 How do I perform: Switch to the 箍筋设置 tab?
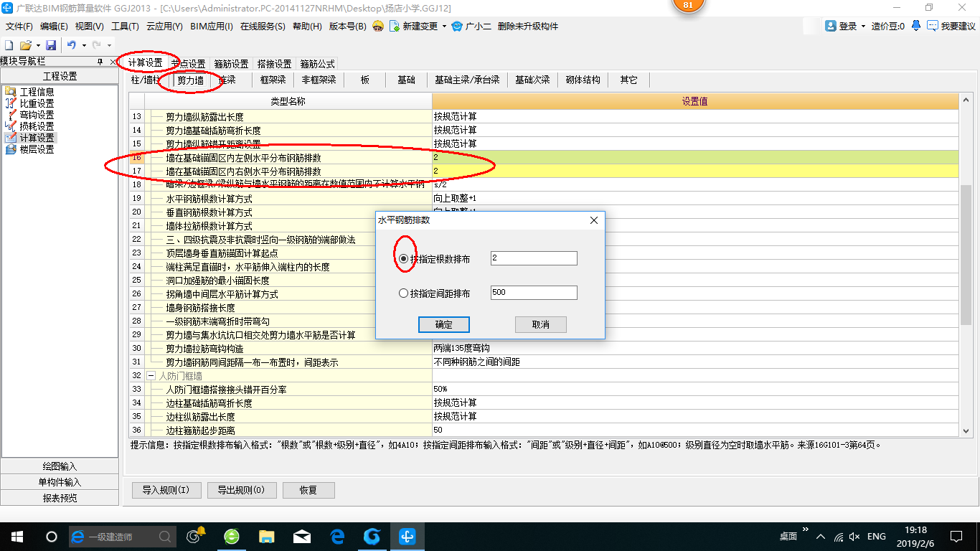click(x=231, y=64)
